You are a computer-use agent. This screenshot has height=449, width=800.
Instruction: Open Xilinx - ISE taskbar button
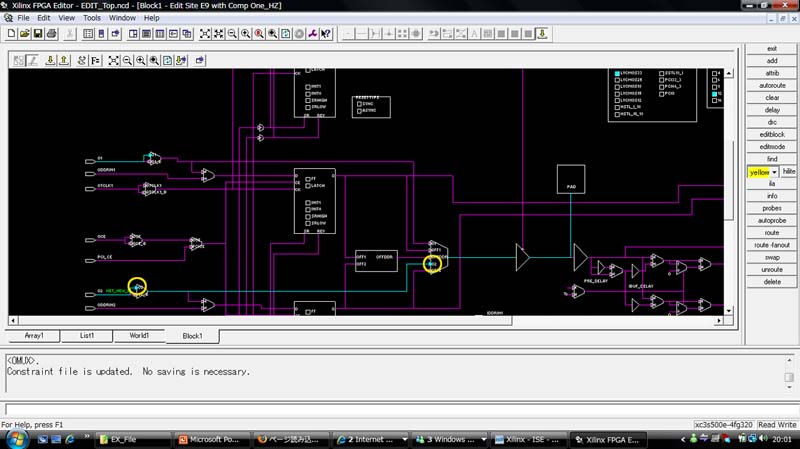(x=528, y=439)
